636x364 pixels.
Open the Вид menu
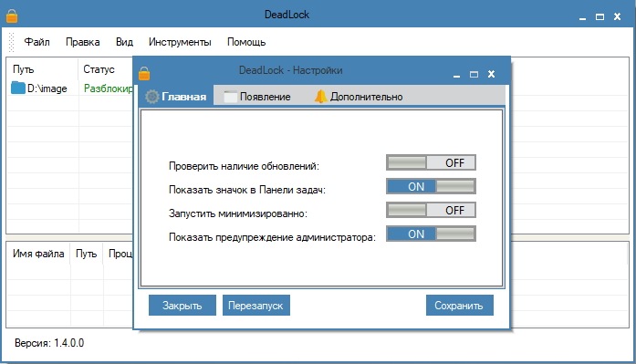point(124,42)
